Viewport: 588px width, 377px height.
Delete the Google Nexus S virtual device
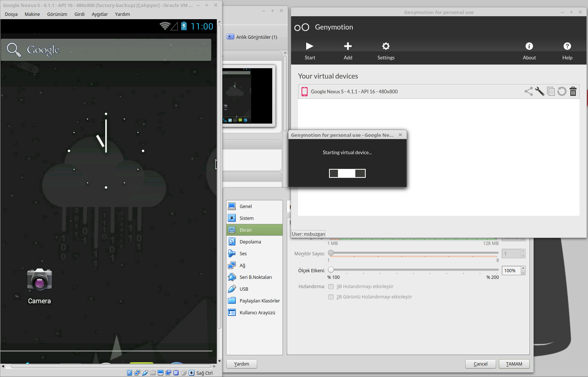pyautogui.click(x=573, y=91)
